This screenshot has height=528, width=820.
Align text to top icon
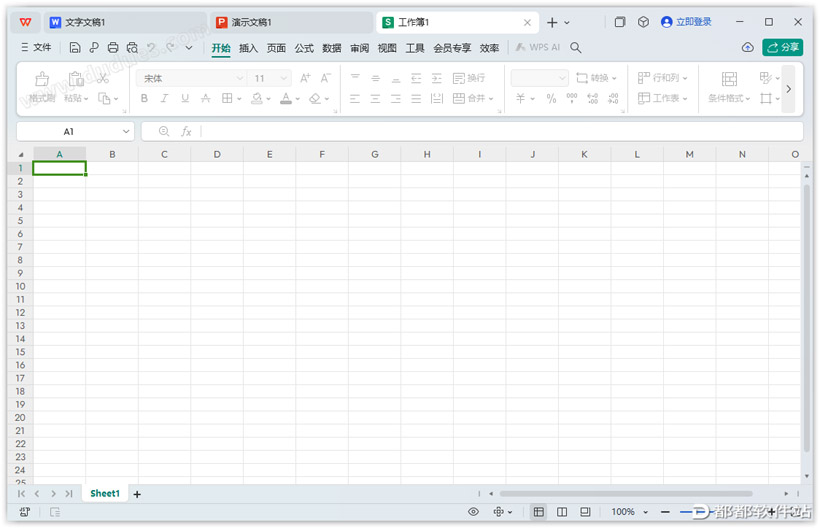[355, 78]
